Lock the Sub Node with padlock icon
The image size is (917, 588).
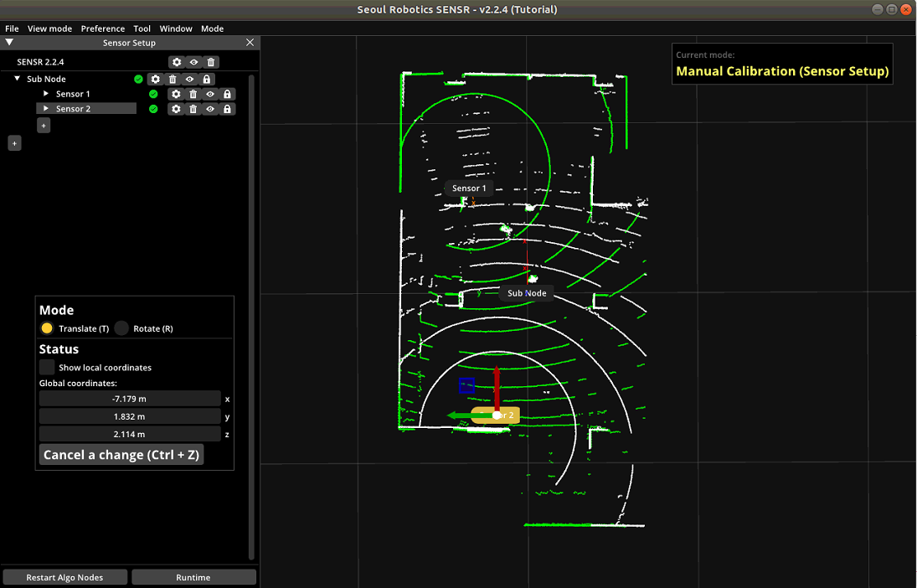[207, 80]
